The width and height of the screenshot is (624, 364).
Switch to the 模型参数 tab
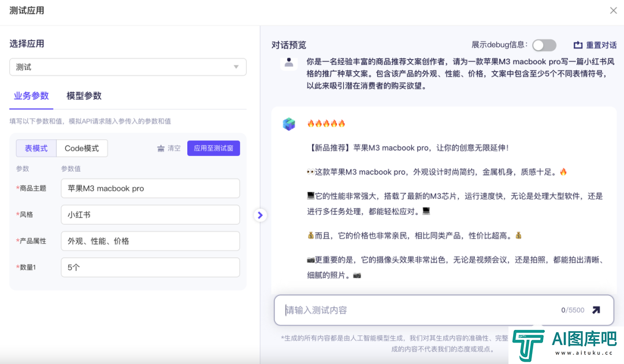tap(84, 95)
